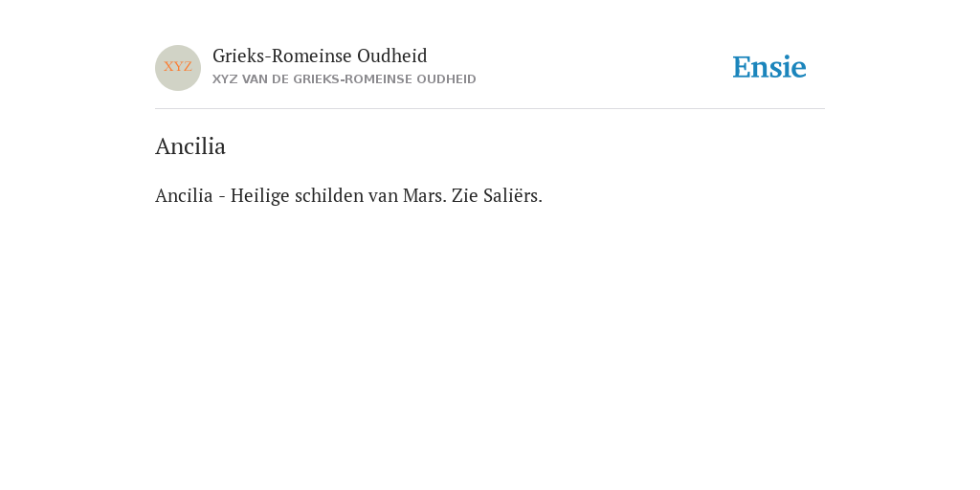Click the word van in the definition
Viewport: 980px width, 490px height.
[383, 196]
